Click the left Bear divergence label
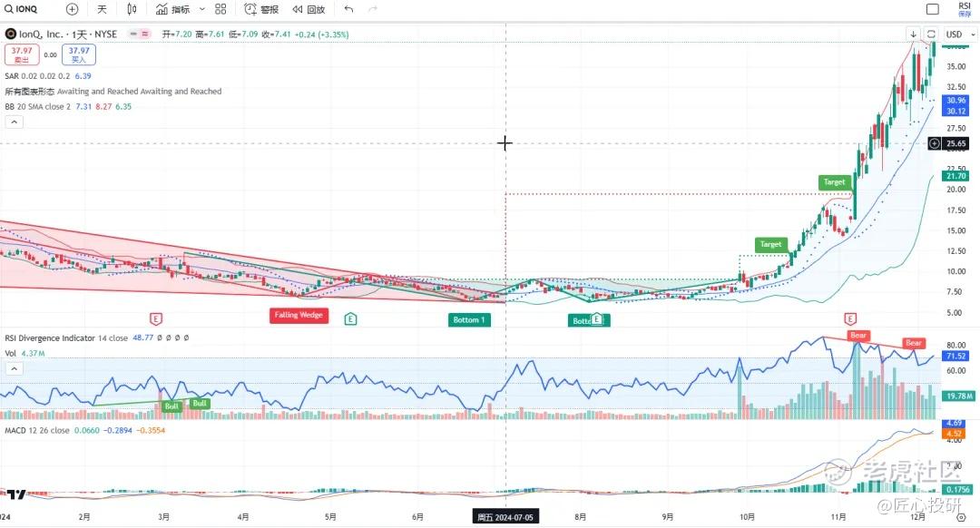 pos(858,336)
